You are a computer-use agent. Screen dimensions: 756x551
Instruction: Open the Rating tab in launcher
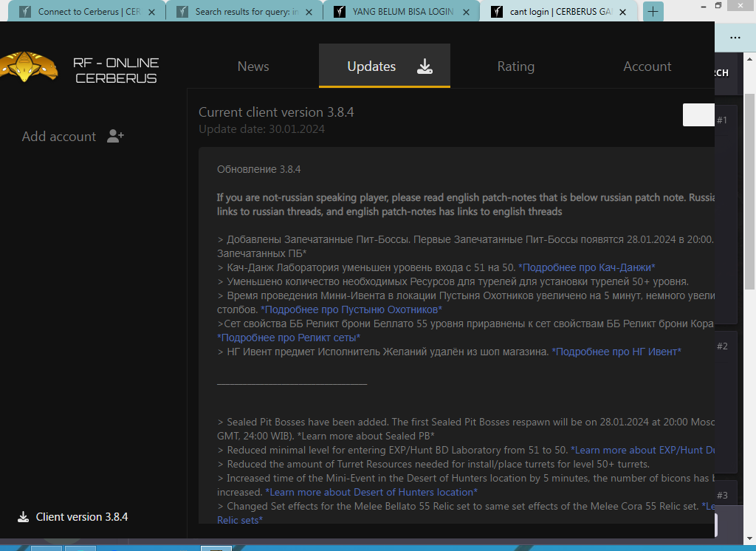point(516,66)
